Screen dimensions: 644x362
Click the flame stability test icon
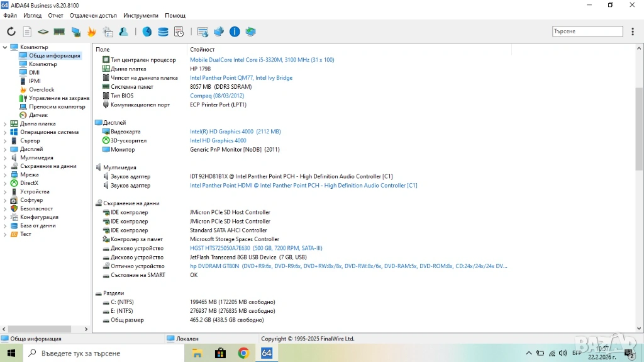tap(92, 31)
